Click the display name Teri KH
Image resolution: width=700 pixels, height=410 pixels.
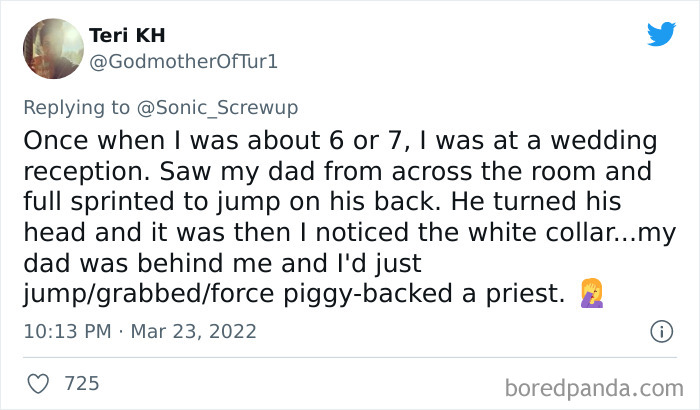(x=124, y=36)
